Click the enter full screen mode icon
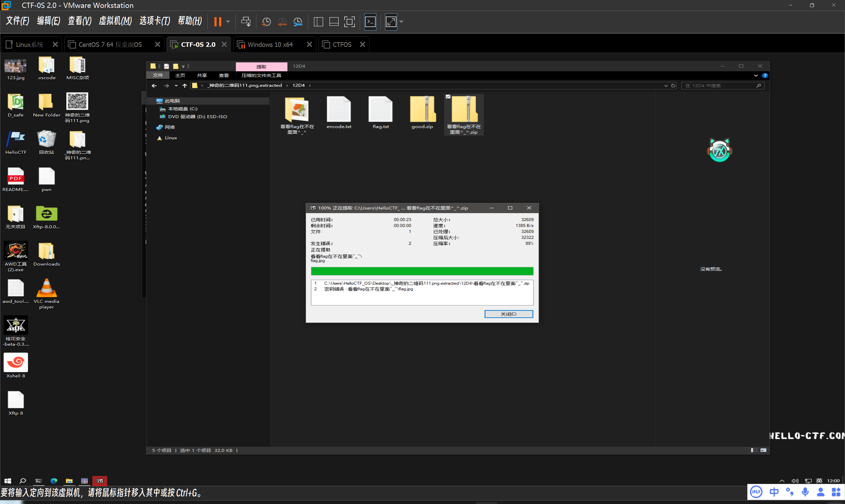The image size is (845, 504). pyautogui.click(x=349, y=22)
